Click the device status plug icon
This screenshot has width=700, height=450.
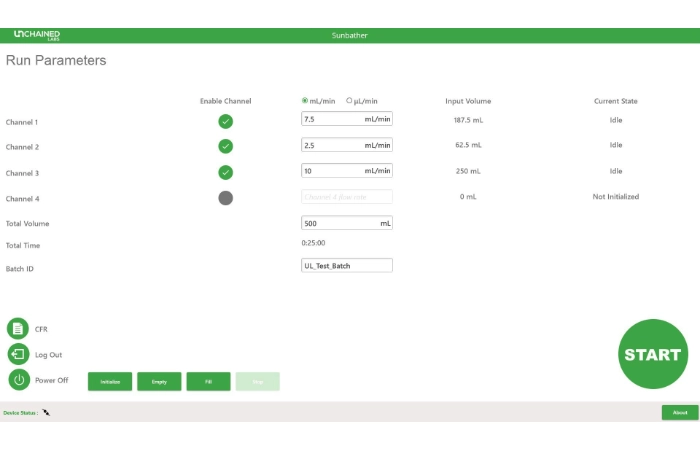click(x=46, y=412)
